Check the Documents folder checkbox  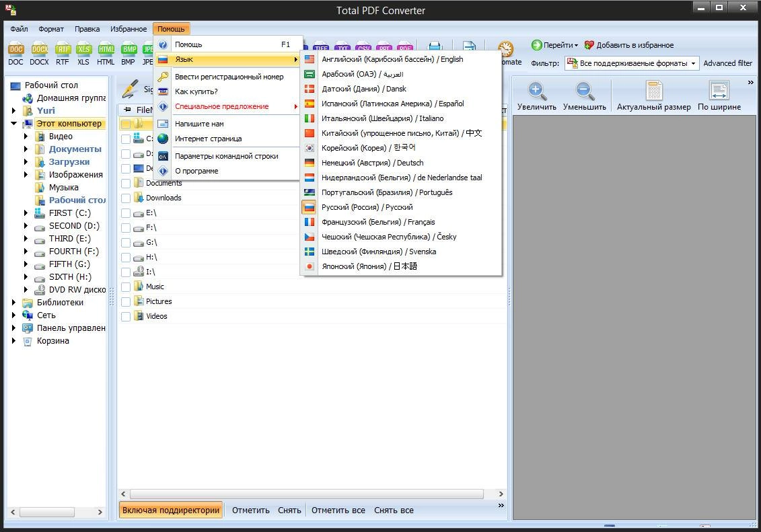pos(126,184)
